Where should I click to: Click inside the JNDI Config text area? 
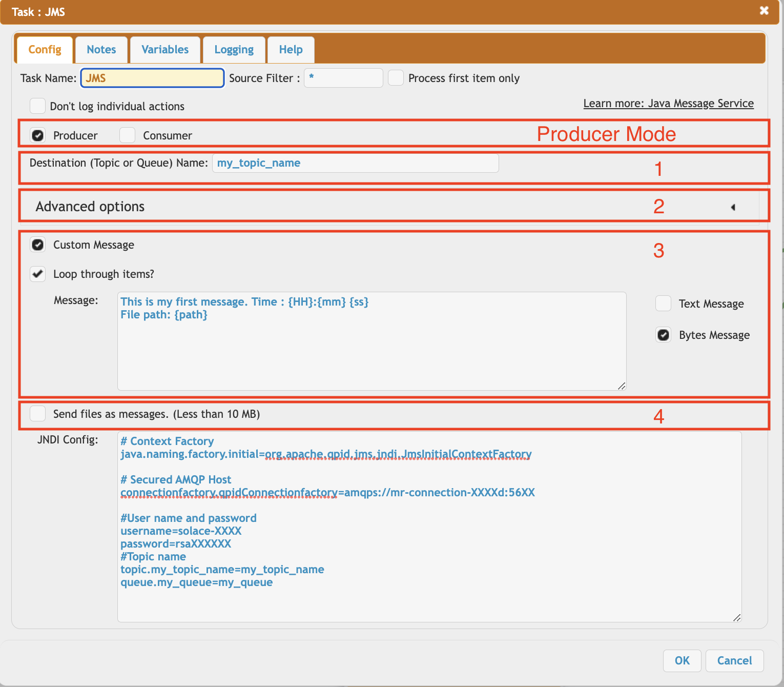click(429, 527)
